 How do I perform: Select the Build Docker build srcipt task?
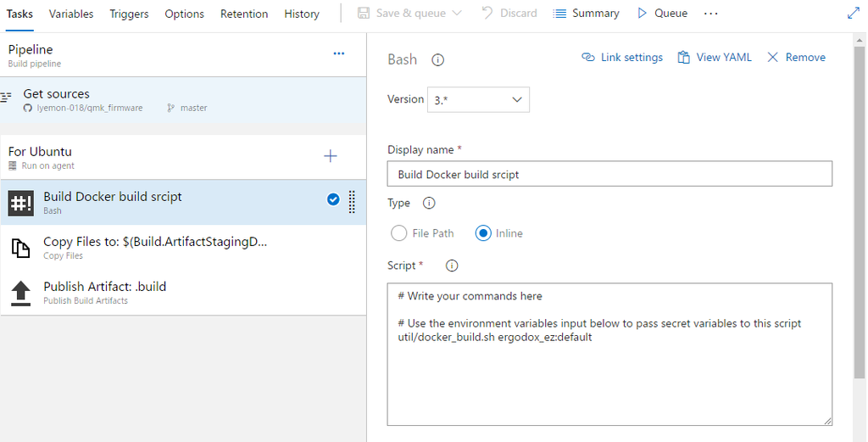[183, 202]
